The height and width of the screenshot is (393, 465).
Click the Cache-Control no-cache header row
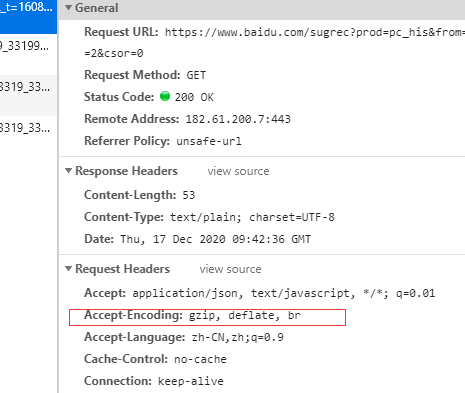tap(155, 359)
